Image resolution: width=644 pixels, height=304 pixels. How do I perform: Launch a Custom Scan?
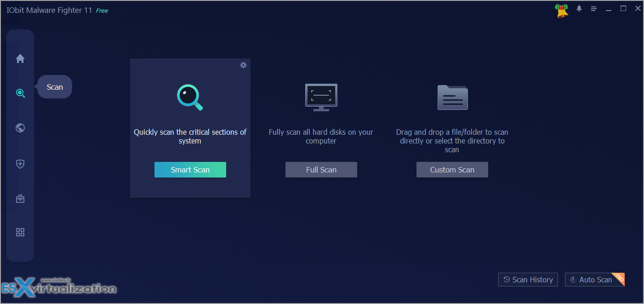point(452,170)
